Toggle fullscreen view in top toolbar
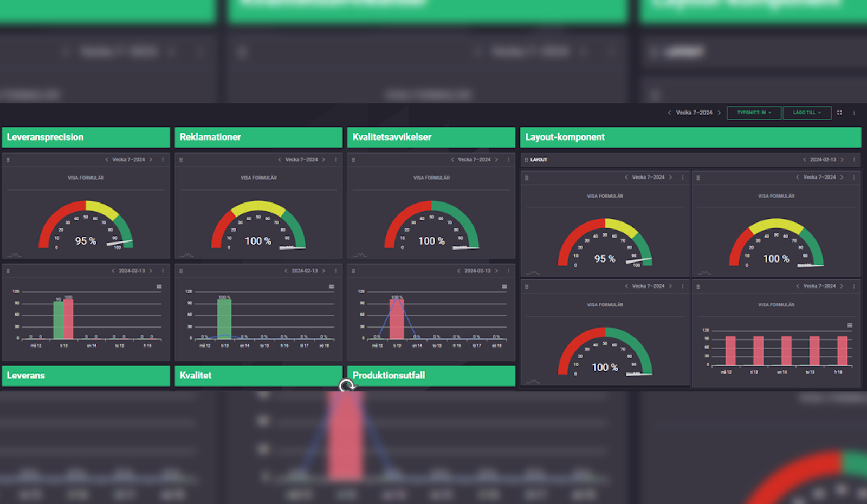 pos(839,113)
